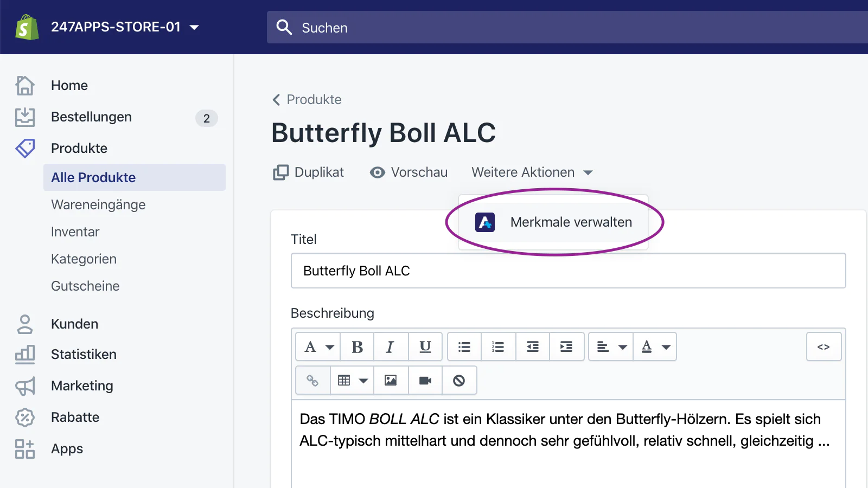Go to Home in sidebar

[69, 86]
